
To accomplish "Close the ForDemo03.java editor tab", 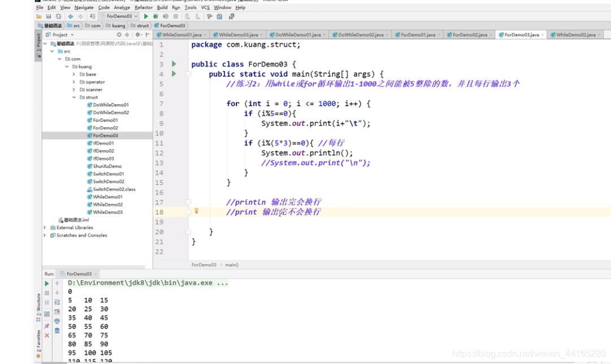I will (543, 34).
